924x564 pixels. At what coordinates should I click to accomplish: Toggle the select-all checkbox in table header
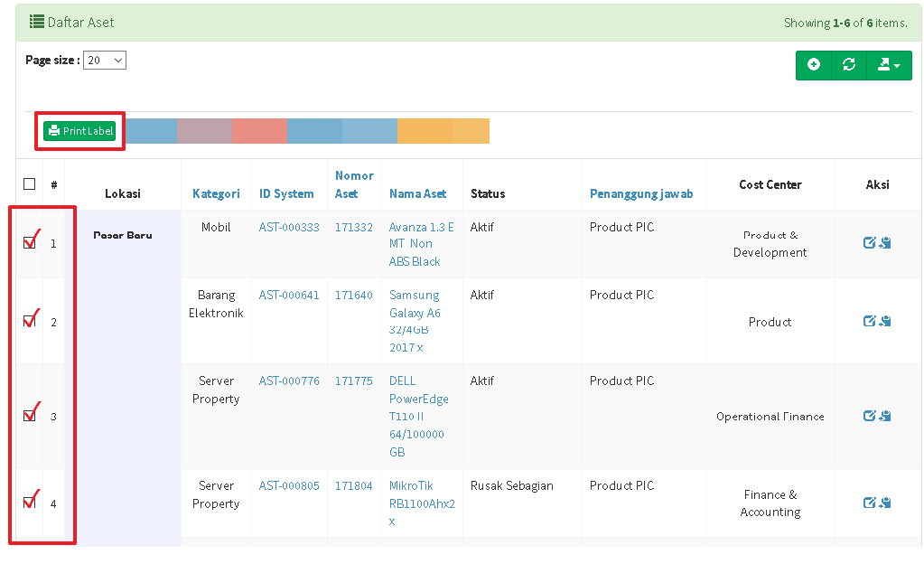[x=30, y=184]
